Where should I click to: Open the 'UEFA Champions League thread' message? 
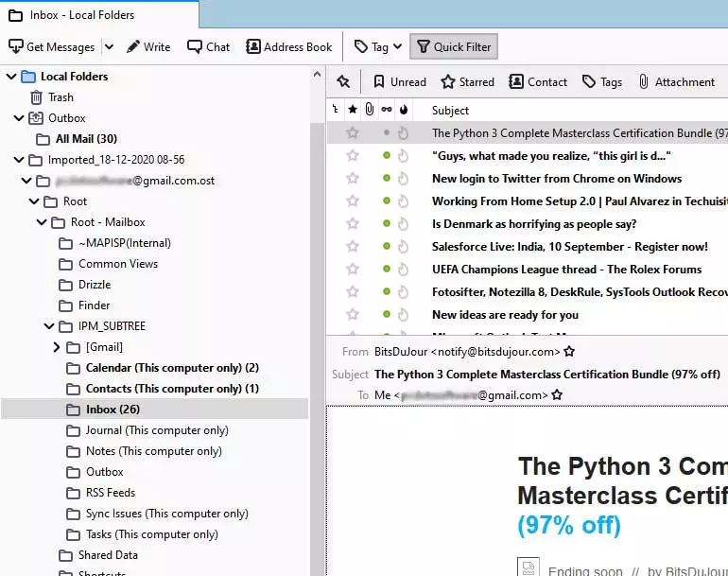(x=567, y=270)
